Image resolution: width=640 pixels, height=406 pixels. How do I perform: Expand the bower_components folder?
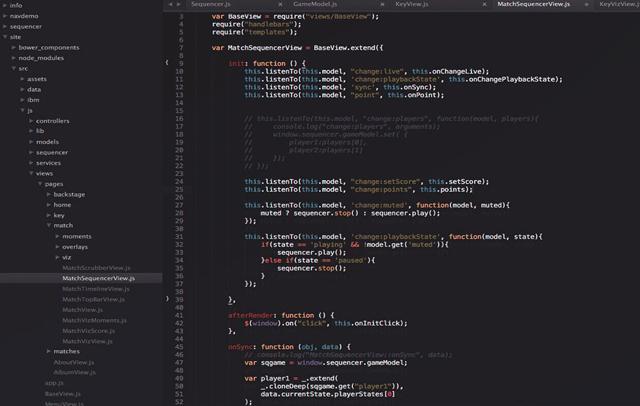[x=50, y=47]
